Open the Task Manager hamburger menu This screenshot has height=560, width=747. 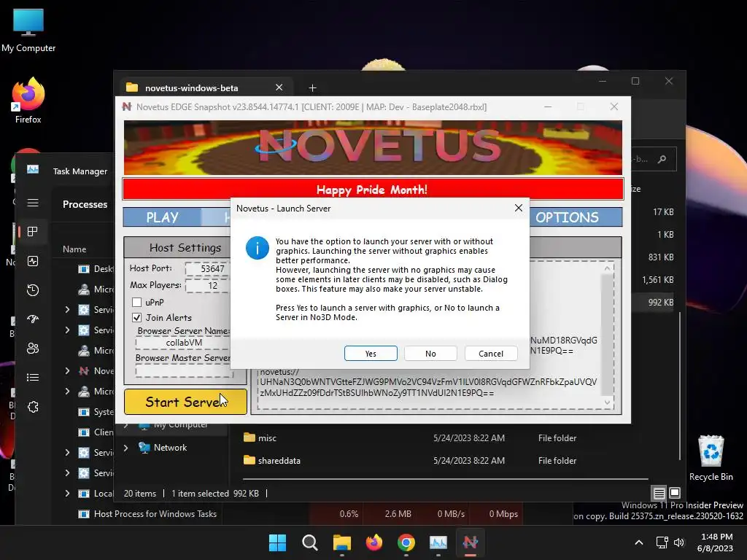33,203
